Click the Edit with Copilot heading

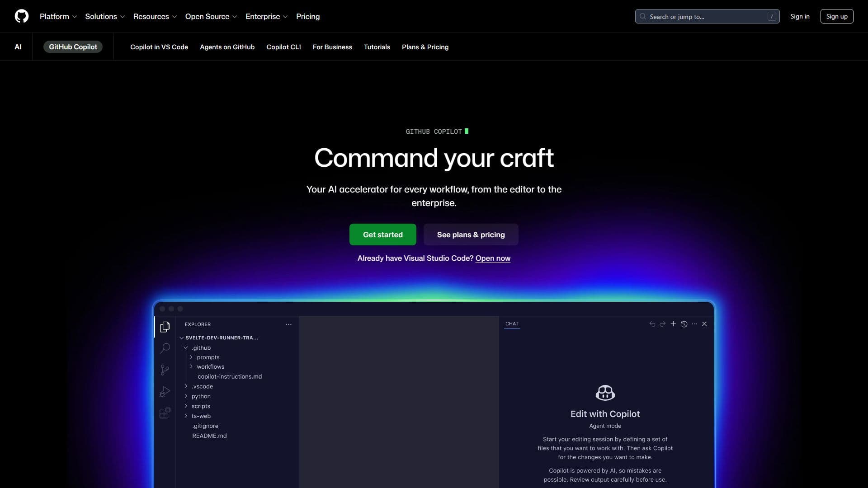605,414
